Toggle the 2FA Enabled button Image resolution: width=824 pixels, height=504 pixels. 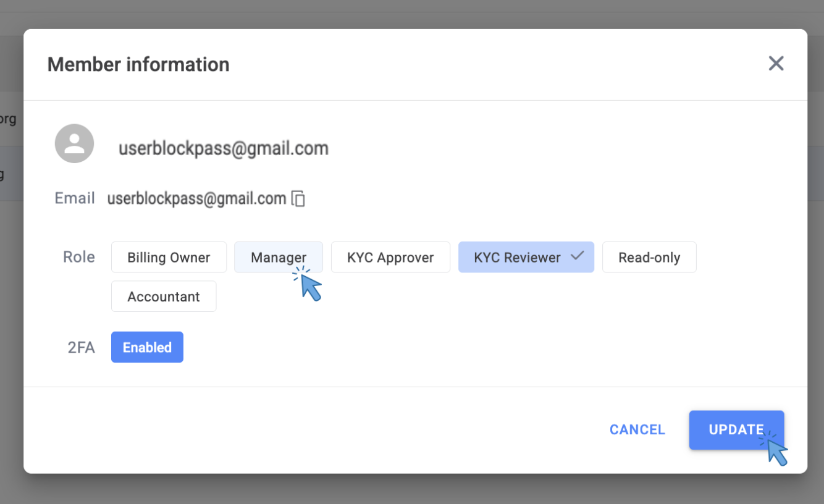coord(147,347)
